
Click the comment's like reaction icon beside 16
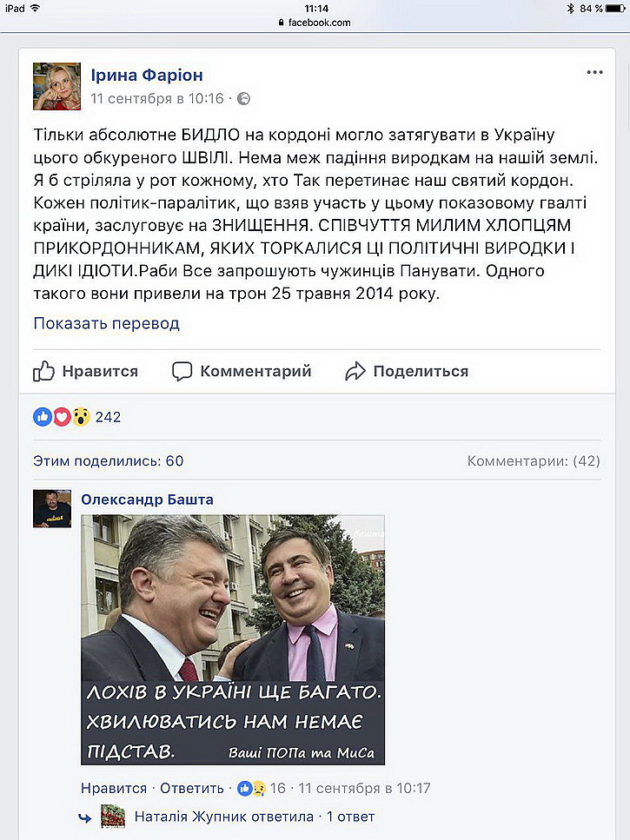pyautogui.click(x=244, y=788)
